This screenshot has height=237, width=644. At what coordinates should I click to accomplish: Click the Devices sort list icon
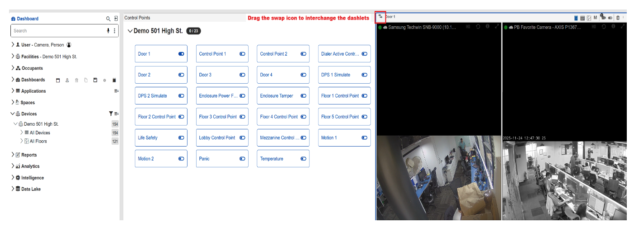[x=116, y=114]
